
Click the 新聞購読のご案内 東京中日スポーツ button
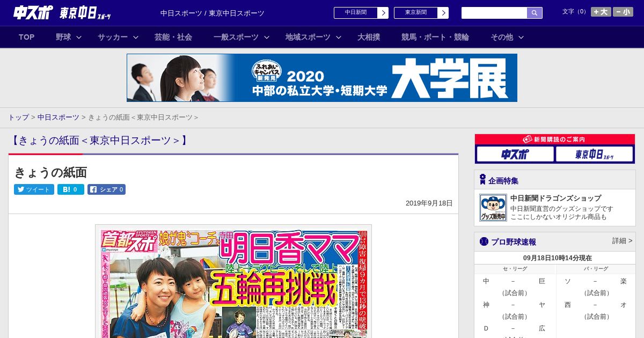[x=595, y=155]
